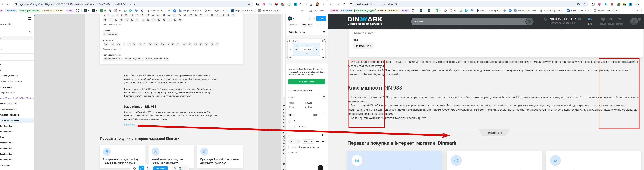644x170 pixels.
Task: Click the Figma Present play icon
Action: [x=310, y=19]
